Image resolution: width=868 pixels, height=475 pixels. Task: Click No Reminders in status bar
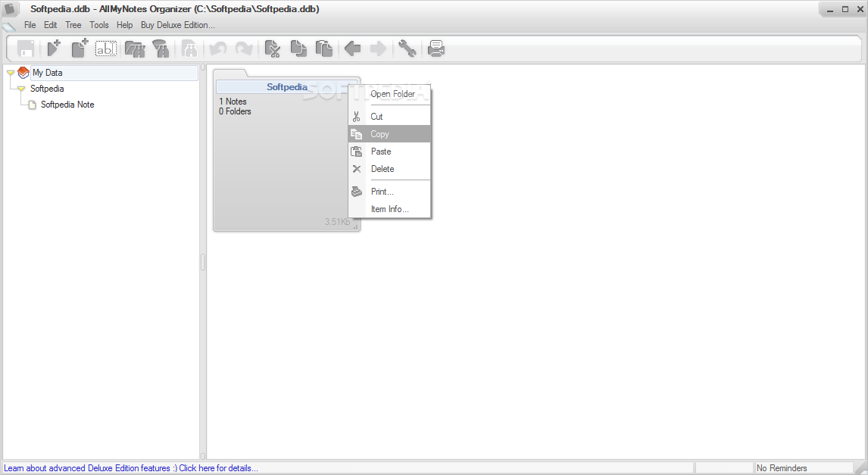(782, 468)
